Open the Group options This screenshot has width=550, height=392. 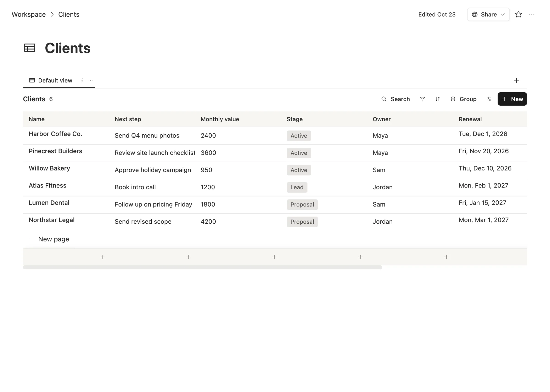[x=463, y=99]
